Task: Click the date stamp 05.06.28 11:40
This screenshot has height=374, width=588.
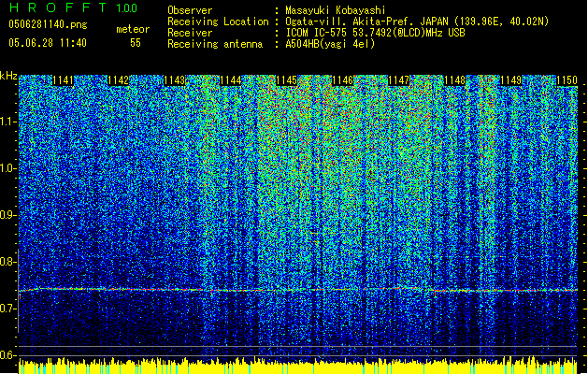Action: (x=48, y=43)
